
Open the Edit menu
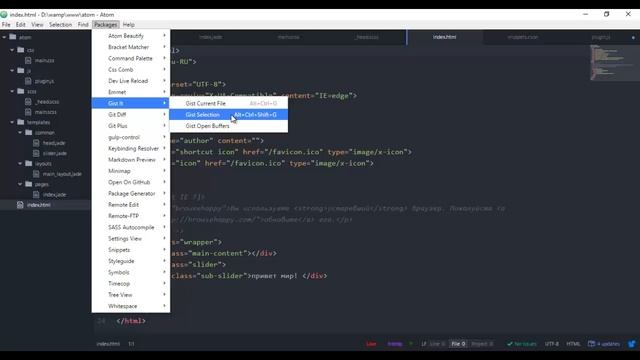(20, 24)
